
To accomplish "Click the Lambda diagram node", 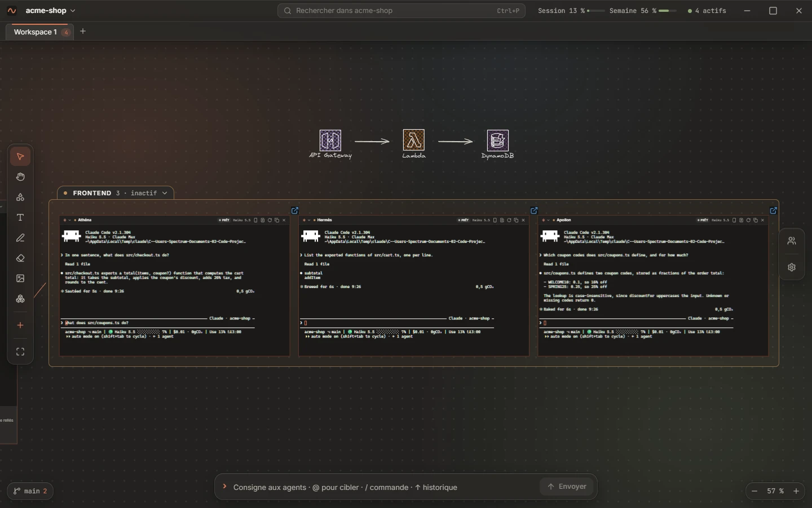I will 414,144.
